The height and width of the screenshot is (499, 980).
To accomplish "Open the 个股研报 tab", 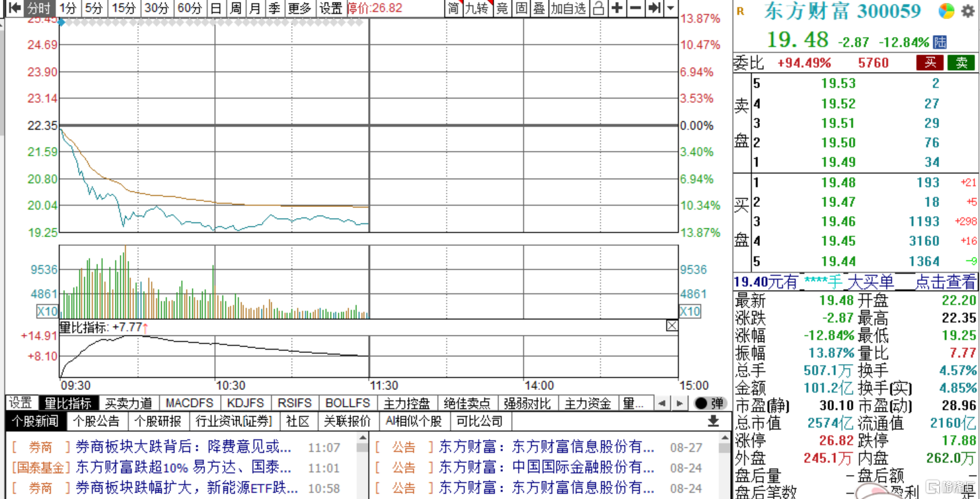I will 158,421.
